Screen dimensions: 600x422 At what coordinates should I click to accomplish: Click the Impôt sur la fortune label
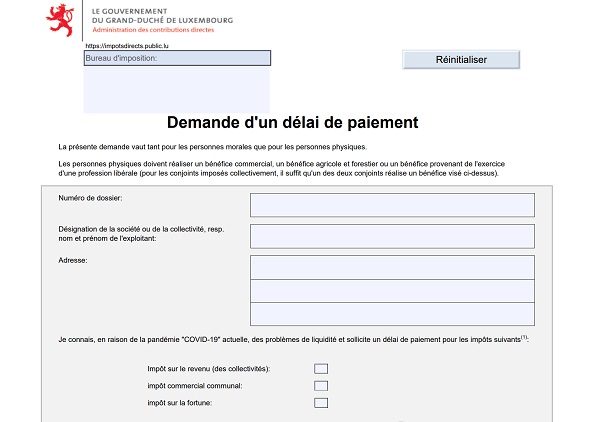pyautogui.click(x=179, y=403)
